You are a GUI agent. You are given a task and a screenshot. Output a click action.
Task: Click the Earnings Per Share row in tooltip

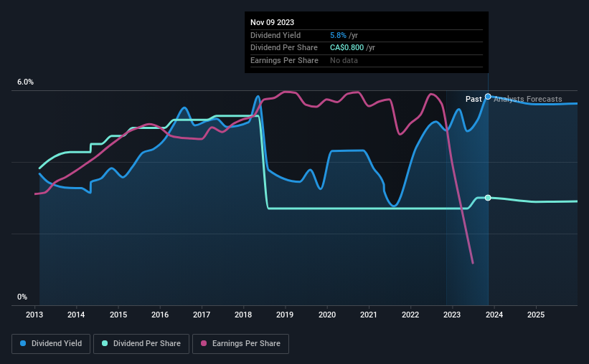tap(284, 60)
